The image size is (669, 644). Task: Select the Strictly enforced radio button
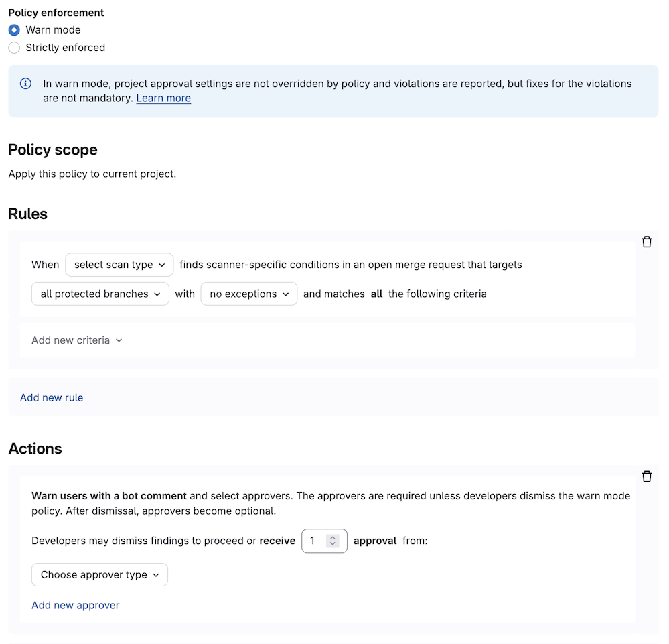(14, 47)
